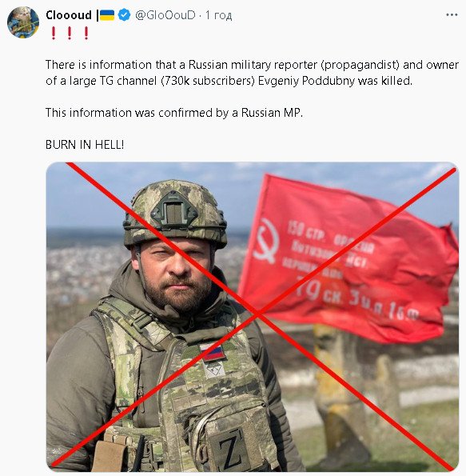Click the first red exclamation mark emoji
The image size is (466, 476).
click(54, 33)
